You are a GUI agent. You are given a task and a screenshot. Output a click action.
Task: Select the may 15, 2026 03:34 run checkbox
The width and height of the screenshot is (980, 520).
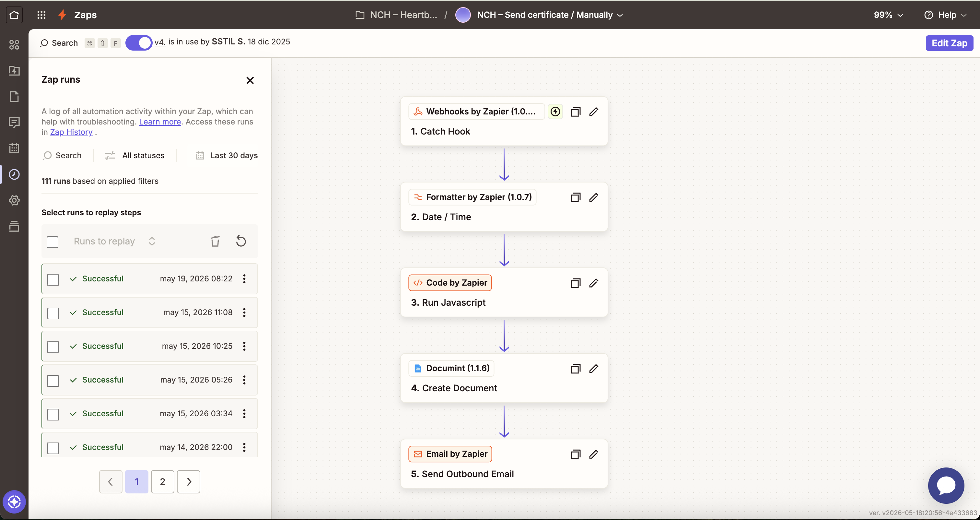coord(53,414)
